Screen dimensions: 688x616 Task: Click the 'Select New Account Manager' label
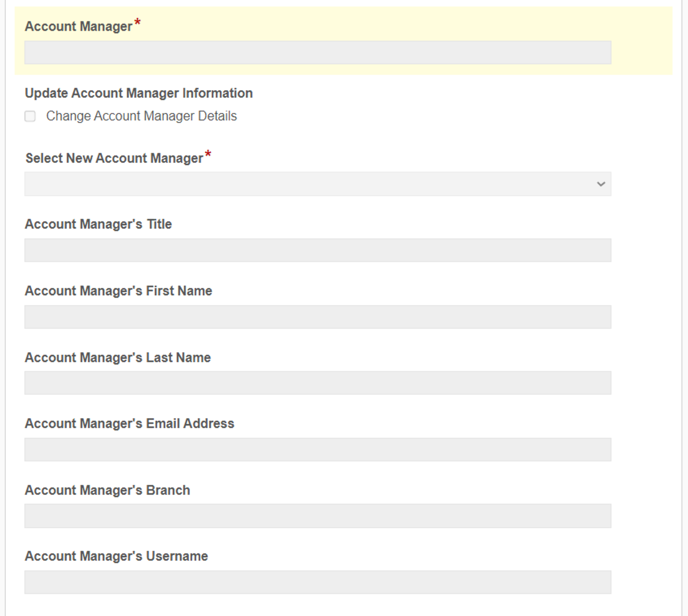pyautogui.click(x=114, y=158)
